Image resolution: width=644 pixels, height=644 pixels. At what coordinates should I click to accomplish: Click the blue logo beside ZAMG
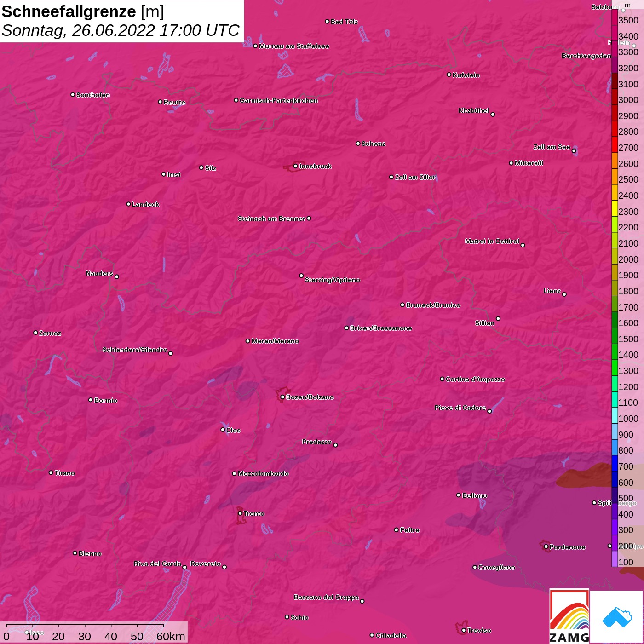[616, 617]
